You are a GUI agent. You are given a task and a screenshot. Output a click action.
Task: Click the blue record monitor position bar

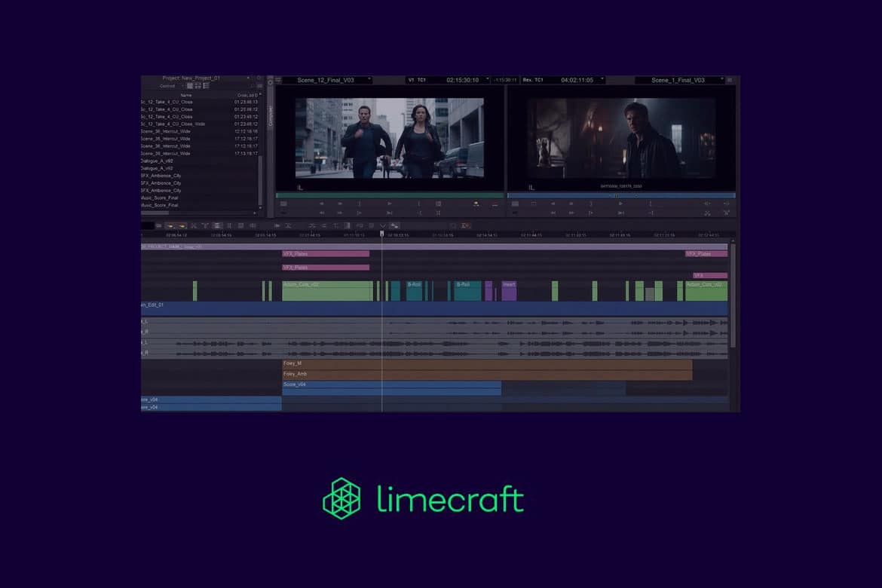620,195
